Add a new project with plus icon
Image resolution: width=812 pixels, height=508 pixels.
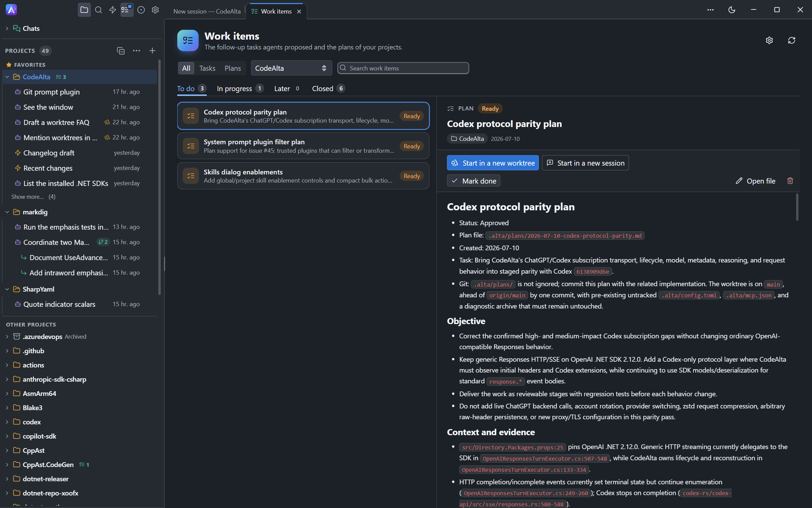(152, 51)
